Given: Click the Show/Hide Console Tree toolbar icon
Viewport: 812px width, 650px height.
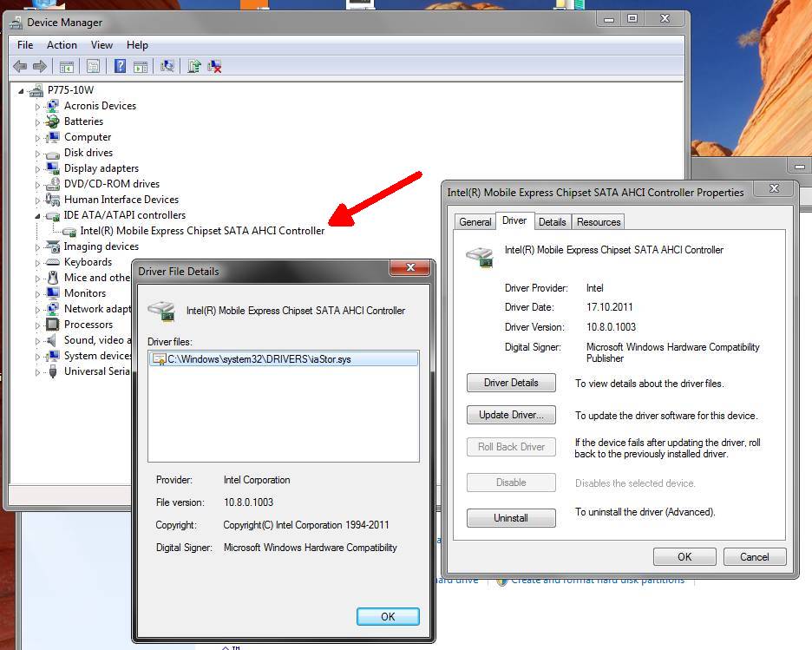Looking at the screenshot, I should (x=67, y=67).
